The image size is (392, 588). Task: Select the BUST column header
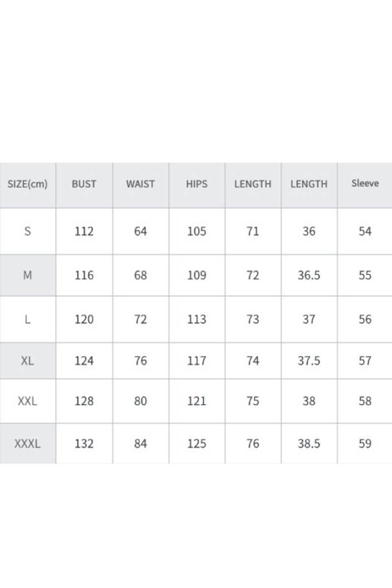coord(84,184)
